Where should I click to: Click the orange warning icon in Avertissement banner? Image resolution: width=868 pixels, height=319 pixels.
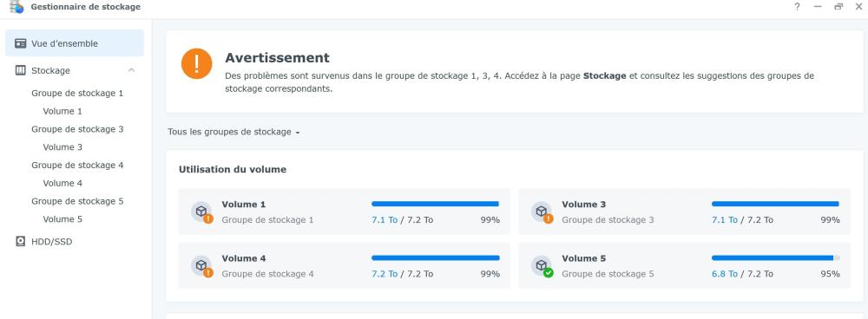click(x=196, y=63)
